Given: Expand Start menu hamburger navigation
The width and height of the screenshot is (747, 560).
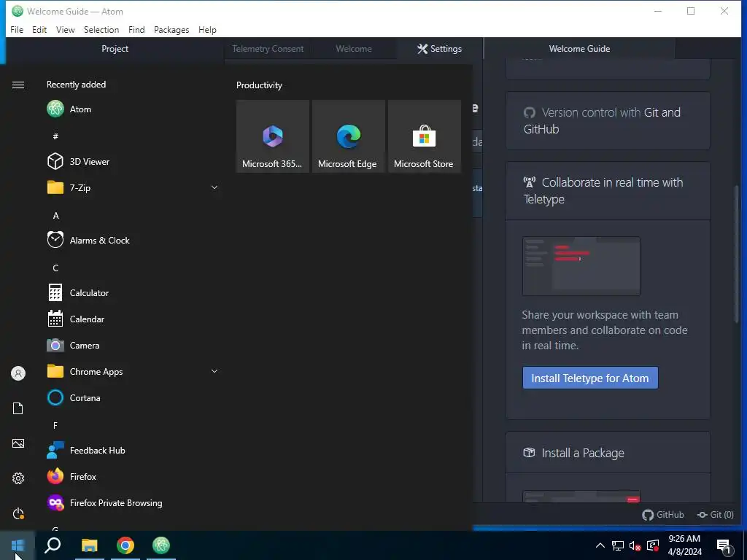Looking at the screenshot, I should pos(18,85).
